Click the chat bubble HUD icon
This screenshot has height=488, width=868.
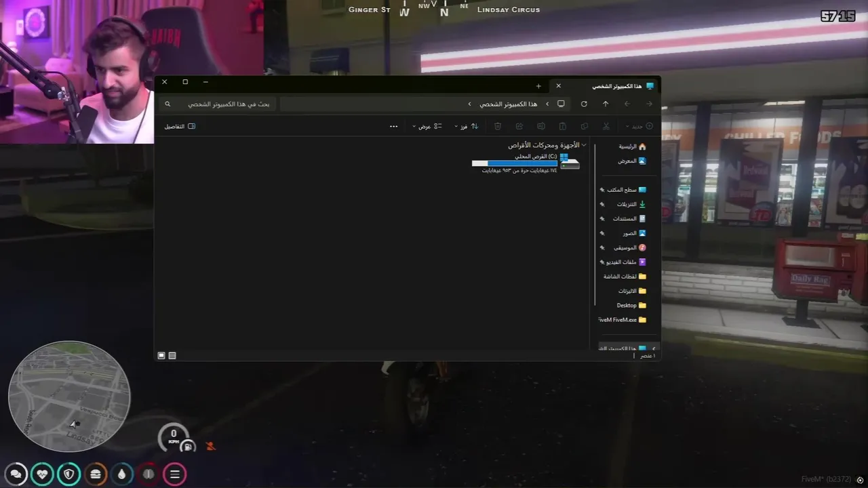[16, 474]
